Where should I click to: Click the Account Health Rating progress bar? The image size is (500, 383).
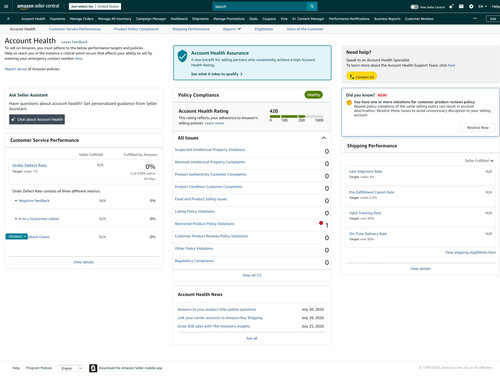click(296, 117)
